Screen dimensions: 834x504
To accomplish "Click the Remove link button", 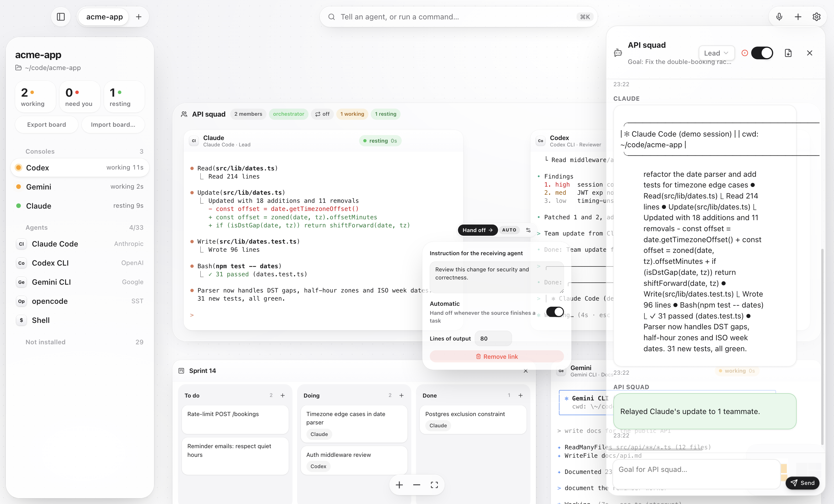I will pos(497,356).
